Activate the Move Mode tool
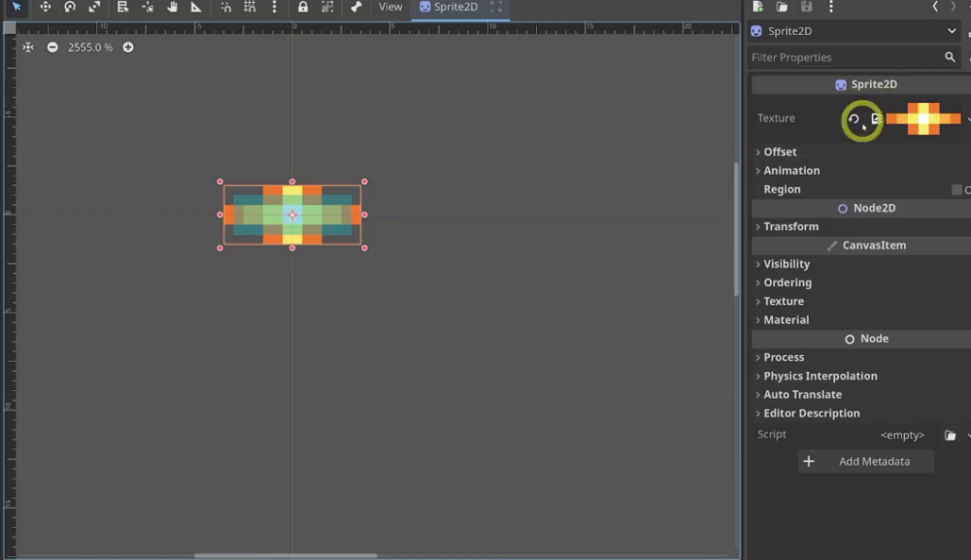Viewport: 971px width, 560px height. coord(46,7)
